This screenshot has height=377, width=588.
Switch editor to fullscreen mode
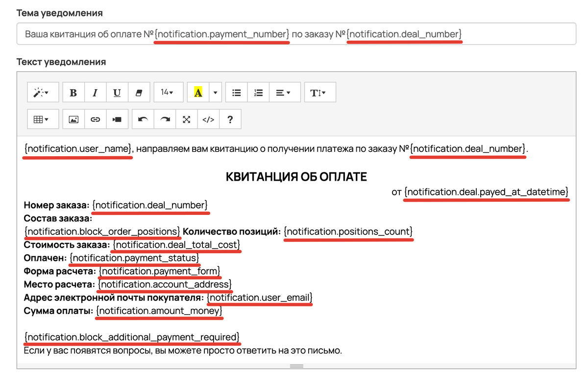[186, 119]
